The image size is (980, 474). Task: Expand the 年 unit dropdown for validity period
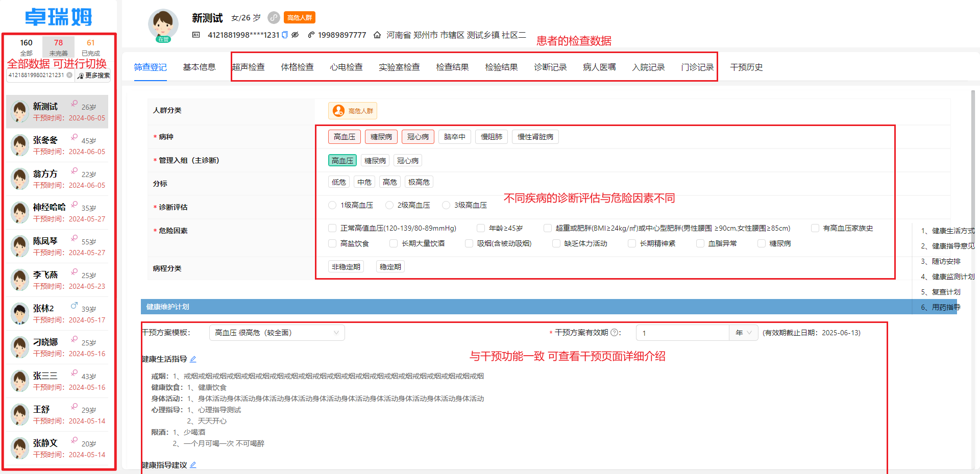(743, 333)
